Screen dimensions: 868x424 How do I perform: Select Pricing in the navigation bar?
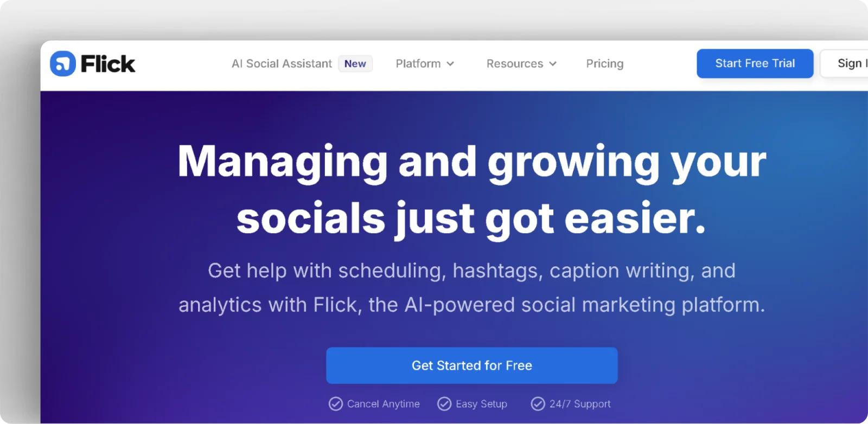604,63
